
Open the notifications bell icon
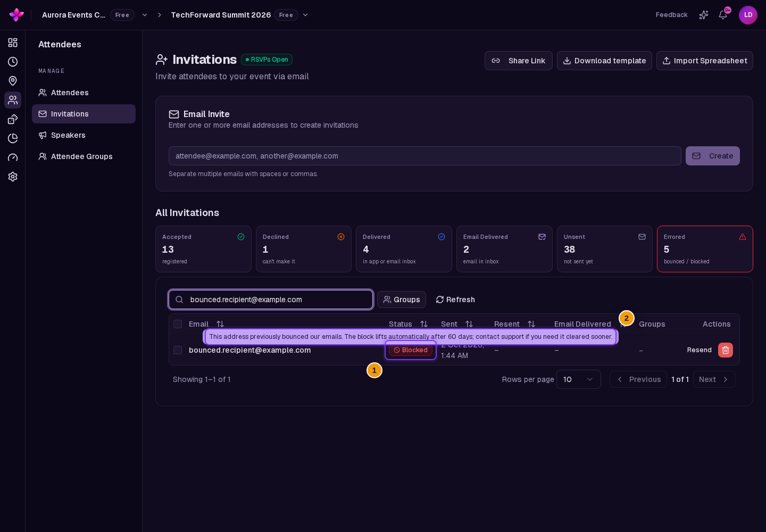[x=723, y=15]
